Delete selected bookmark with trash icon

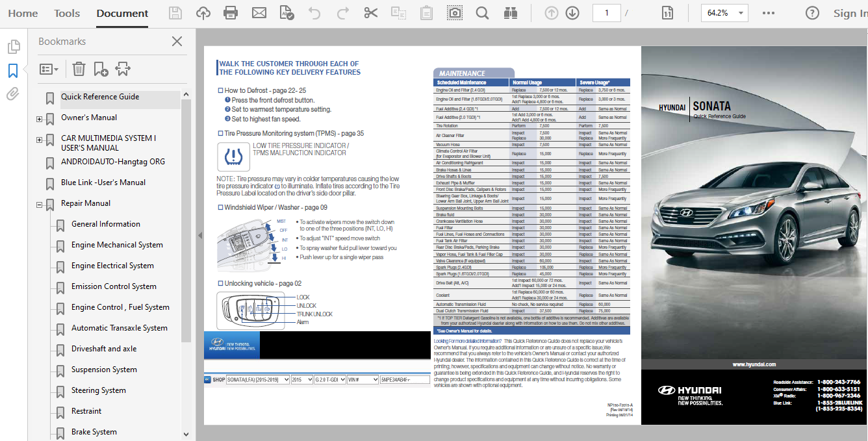79,69
